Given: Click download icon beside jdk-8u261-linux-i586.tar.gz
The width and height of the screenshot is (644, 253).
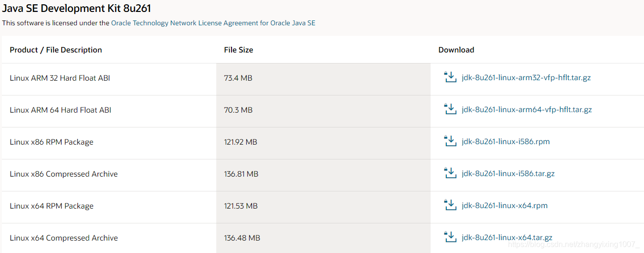Looking at the screenshot, I should click(450, 173).
